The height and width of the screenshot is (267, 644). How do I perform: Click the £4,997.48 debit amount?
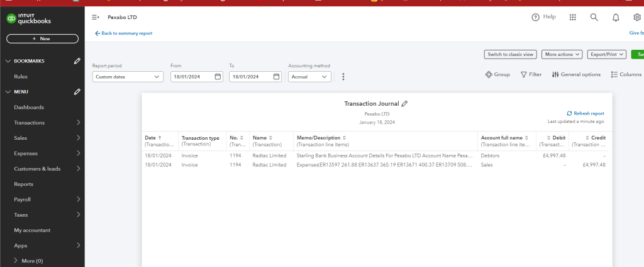point(554,156)
